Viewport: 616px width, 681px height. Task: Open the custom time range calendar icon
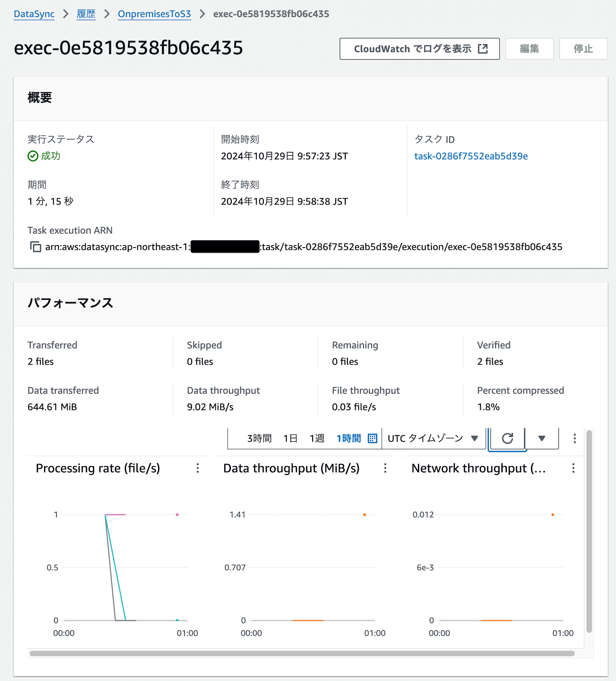pos(372,438)
